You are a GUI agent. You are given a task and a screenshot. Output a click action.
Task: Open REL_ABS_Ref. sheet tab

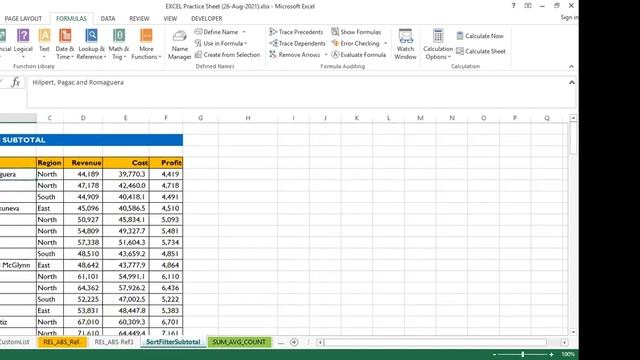62,342
